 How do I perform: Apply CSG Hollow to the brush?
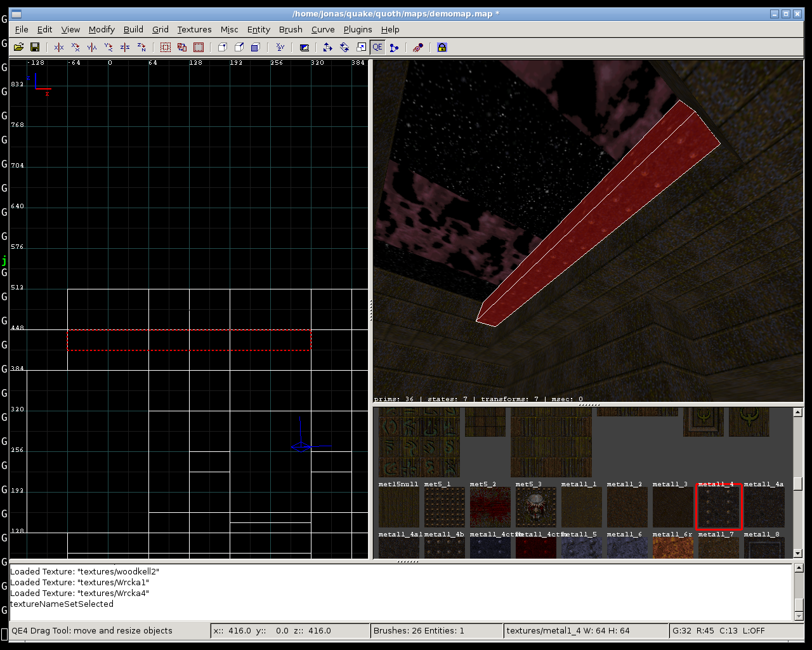(x=223, y=47)
